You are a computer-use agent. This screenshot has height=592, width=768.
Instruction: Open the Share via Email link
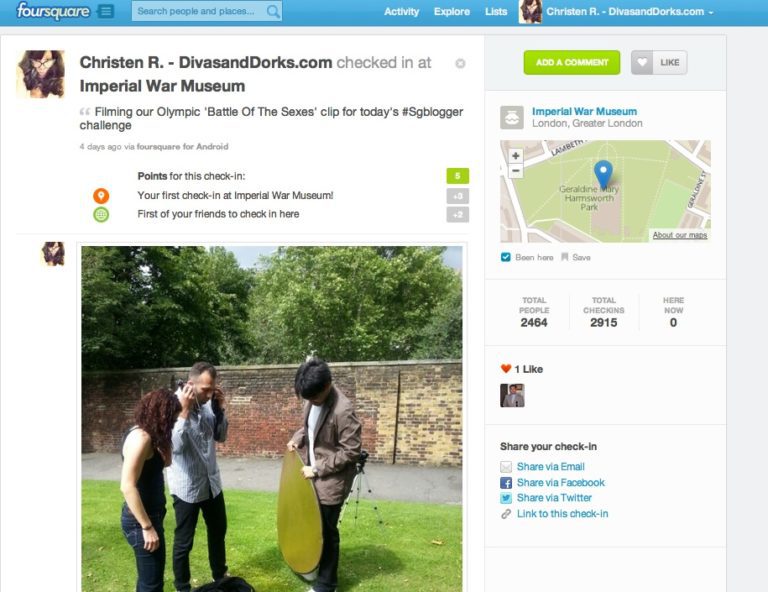pos(551,467)
